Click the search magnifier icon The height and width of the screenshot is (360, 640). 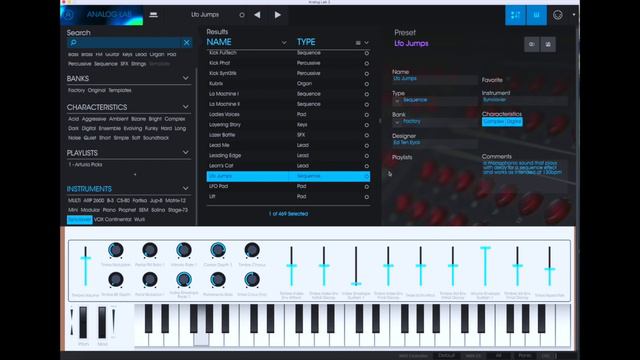click(73, 42)
